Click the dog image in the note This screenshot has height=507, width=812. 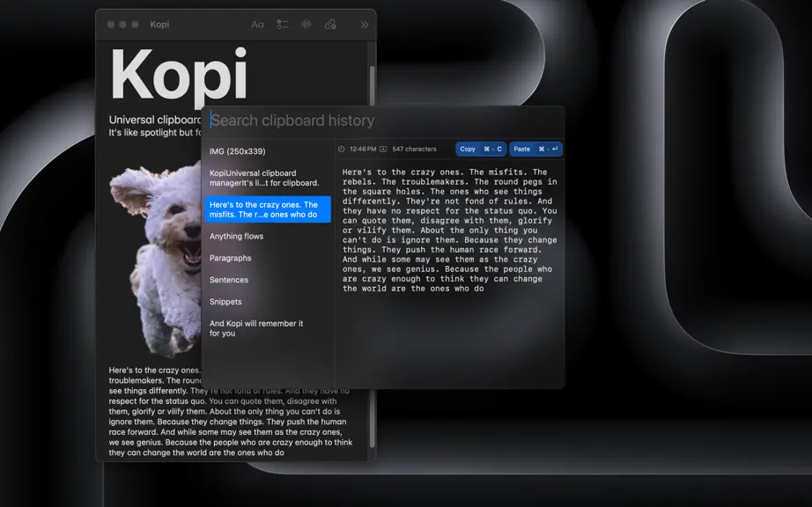[155, 259]
